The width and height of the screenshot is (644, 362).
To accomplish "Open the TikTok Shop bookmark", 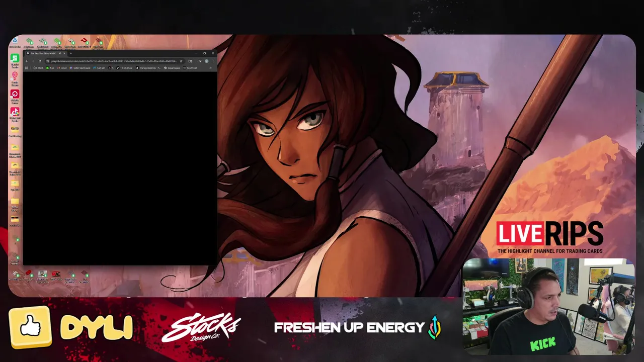I will click(124, 68).
